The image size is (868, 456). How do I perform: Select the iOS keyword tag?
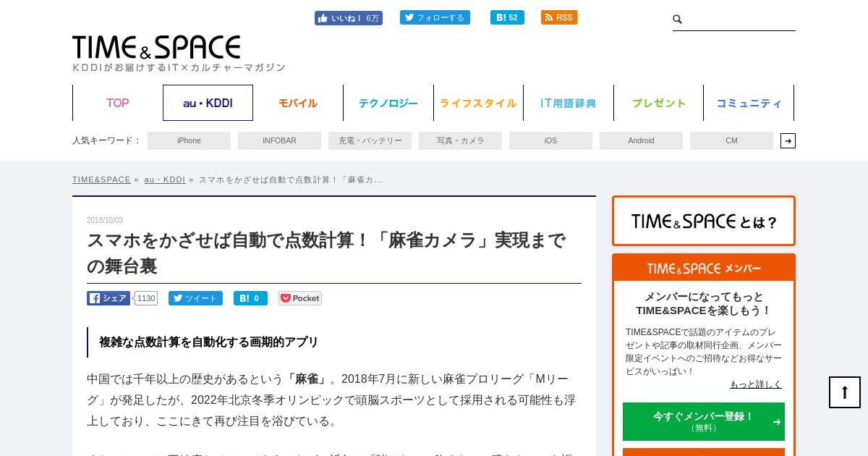pos(550,140)
